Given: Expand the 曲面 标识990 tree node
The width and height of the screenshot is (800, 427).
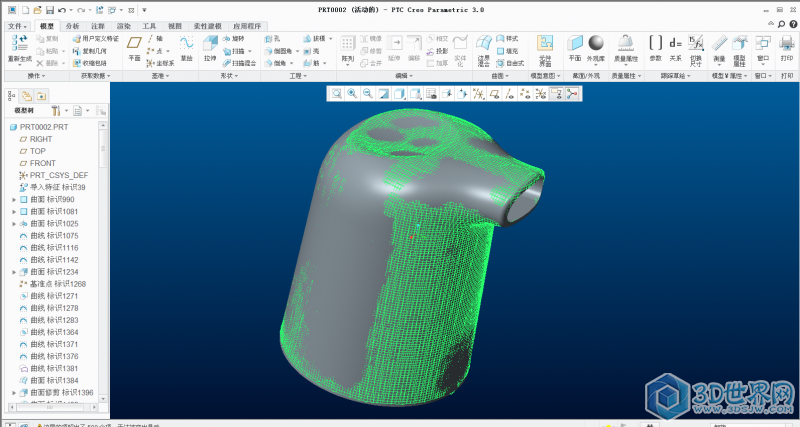Looking at the screenshot, I should (x=14, y=199).
